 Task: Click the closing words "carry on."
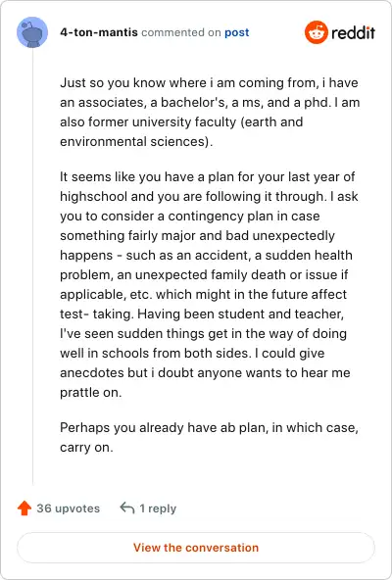pyautogui.click(x=86, y=448)
